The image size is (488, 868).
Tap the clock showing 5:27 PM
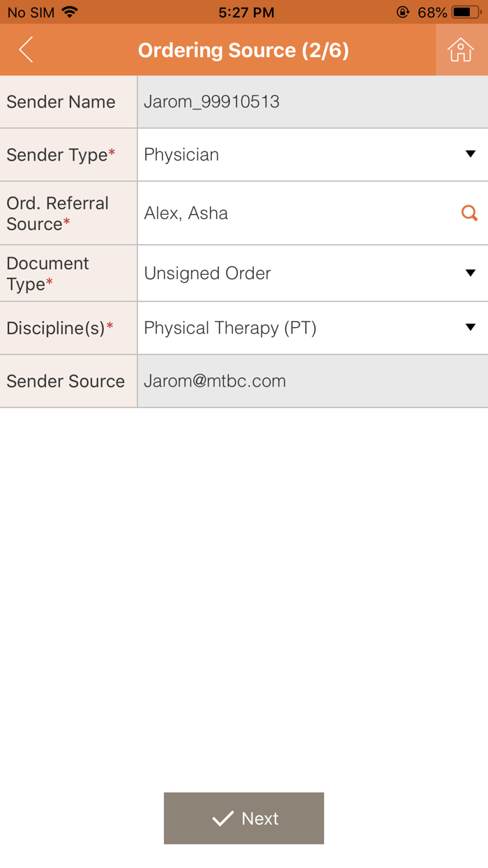coord(244,11)
